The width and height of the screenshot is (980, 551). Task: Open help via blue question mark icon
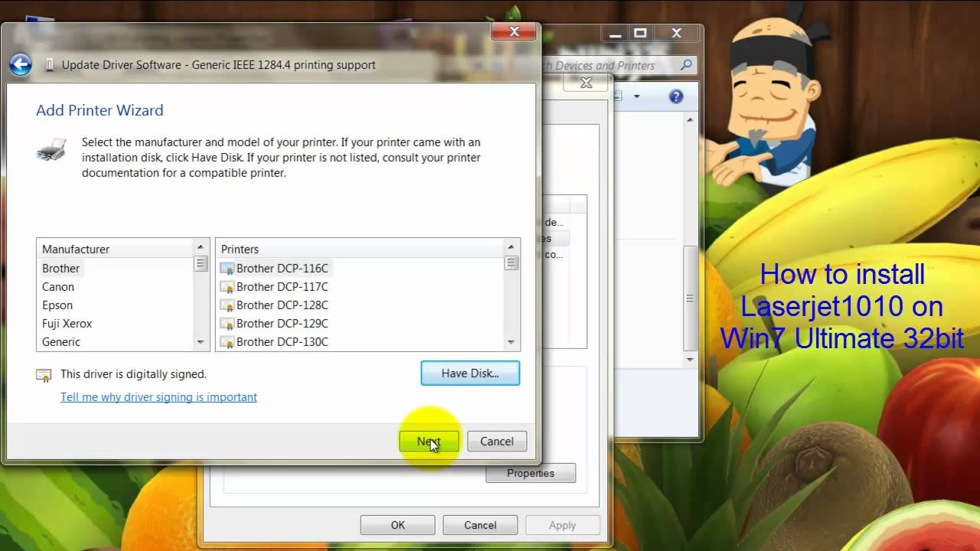[x=675, y=96]
